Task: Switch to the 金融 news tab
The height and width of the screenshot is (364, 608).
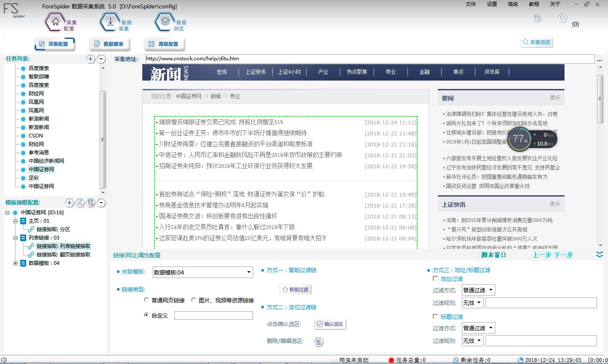Action: tap(424, 72)
